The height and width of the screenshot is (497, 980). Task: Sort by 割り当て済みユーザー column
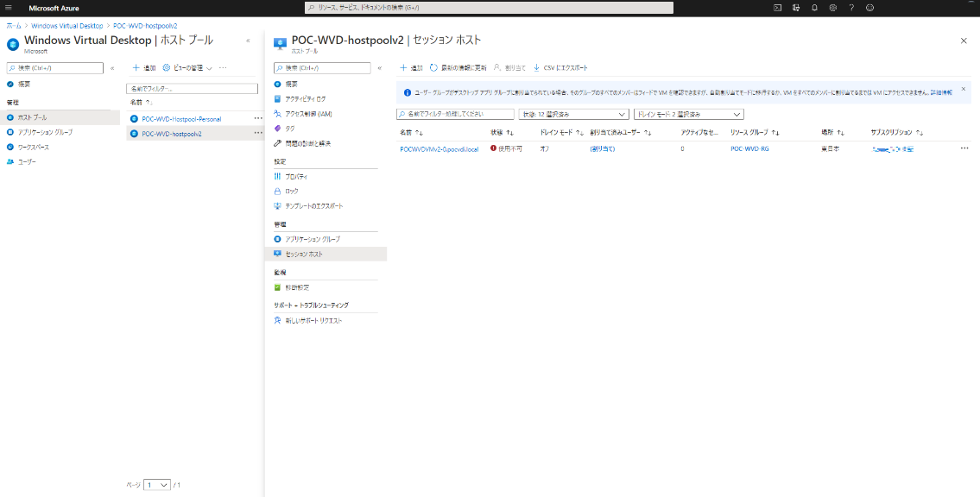point(622,133)
